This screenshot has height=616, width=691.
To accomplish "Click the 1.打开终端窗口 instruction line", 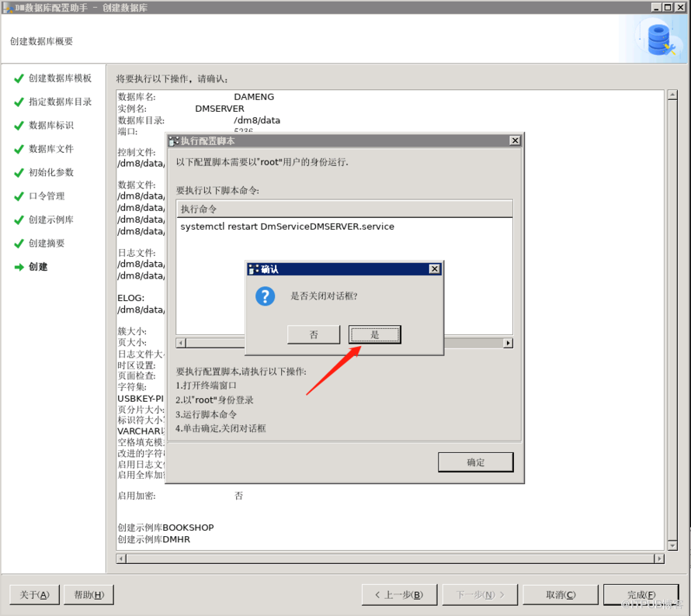I will 206,386.
